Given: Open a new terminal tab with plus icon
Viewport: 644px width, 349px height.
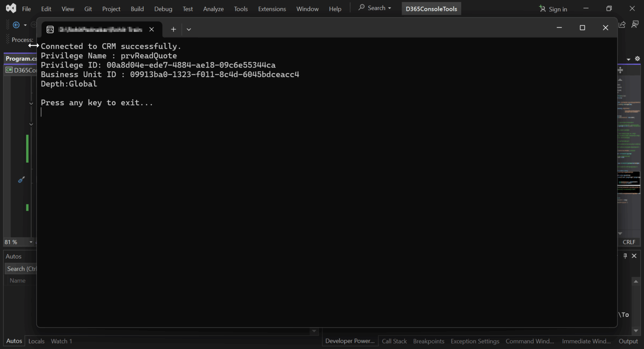Looking at the screenshot, I should coord(173,29).
